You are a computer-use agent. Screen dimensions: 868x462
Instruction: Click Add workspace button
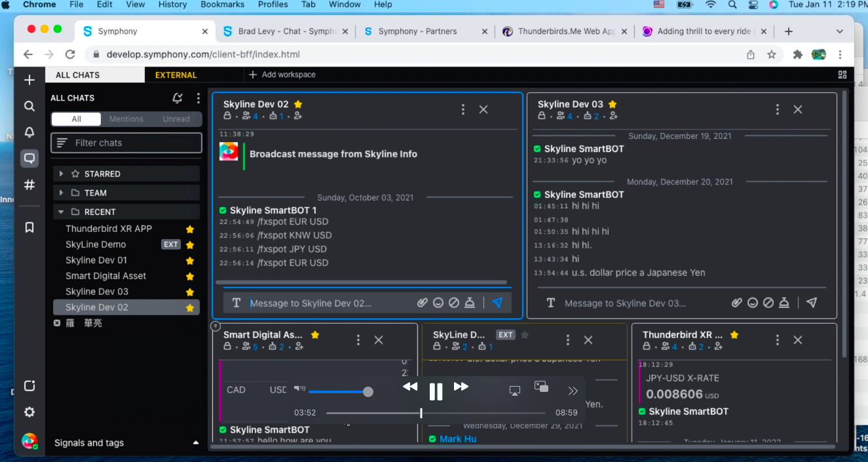pos(282,75)
